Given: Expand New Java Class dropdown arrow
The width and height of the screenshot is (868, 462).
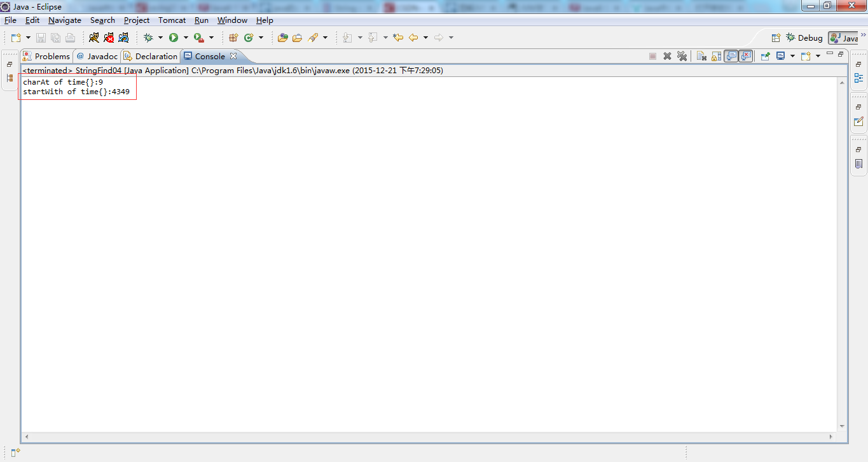Looking at the screenshot, I should [261, 38].
